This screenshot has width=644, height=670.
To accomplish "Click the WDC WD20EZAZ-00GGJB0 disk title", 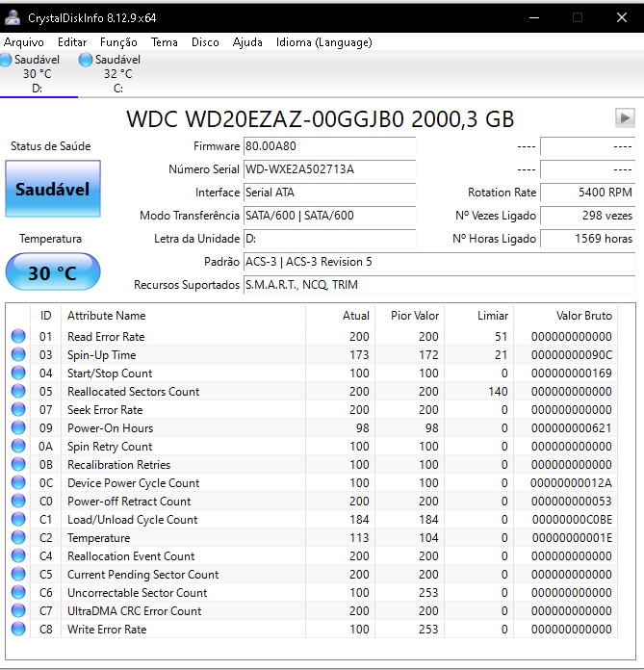I will (321, 118).
